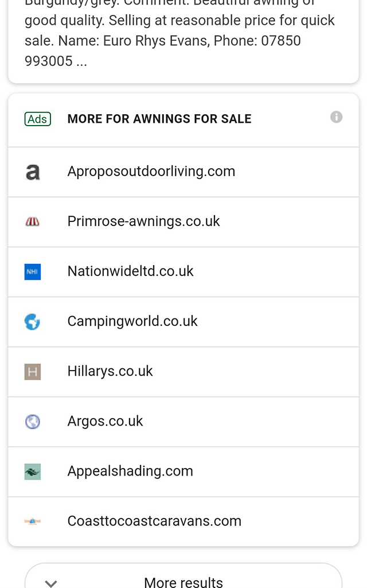367x588 pixels.
Task: Click the Aproposoutdoorliving 'a' favicon
Action: click(x=33, y=172)
